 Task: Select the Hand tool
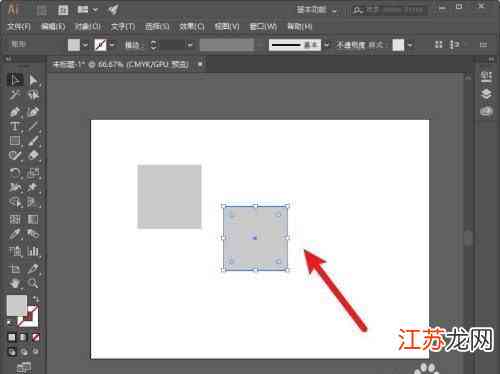click(x=15, y=283)
